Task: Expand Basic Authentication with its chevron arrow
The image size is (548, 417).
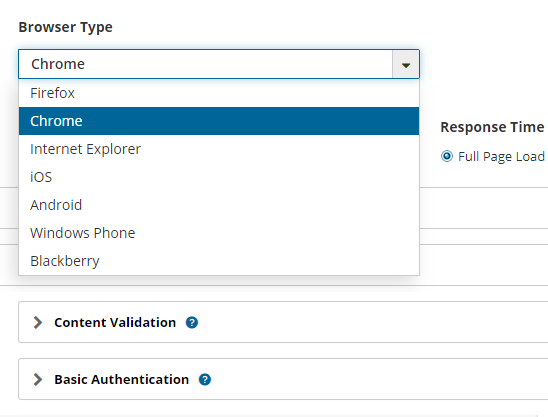Action: pyautogui.click(x=38, y=379)
